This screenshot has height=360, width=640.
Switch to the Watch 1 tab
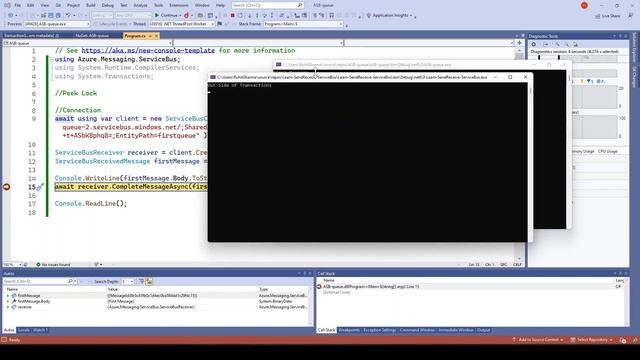[40, 330]
